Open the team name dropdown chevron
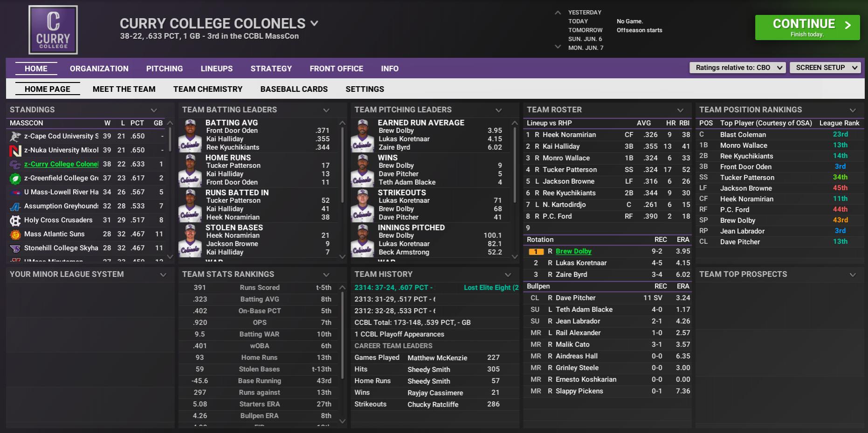This screenshot has height=433, width=868. coord(315,23)
